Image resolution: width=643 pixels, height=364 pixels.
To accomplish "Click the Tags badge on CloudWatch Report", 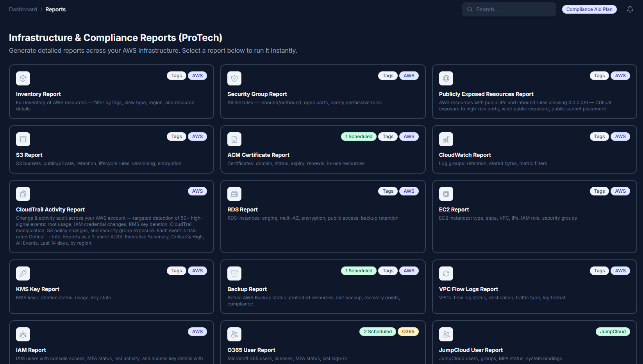I will click(x=600, y=137).
